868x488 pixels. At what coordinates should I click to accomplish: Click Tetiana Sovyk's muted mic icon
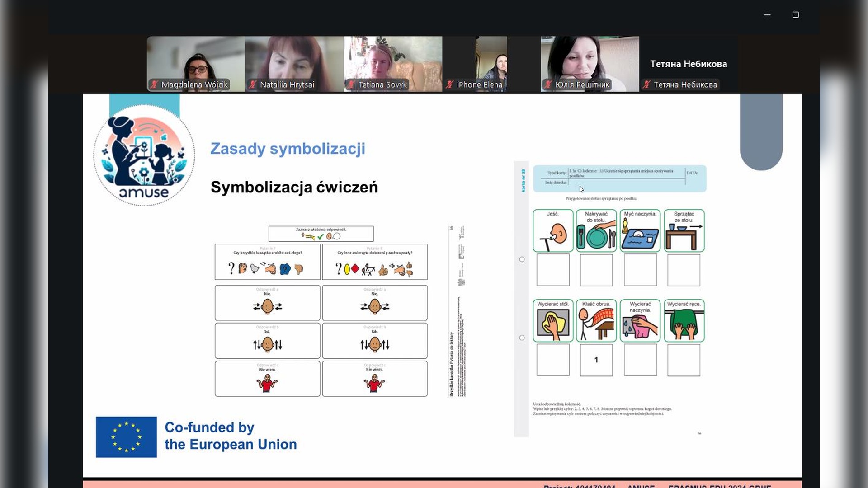(351, 84)
